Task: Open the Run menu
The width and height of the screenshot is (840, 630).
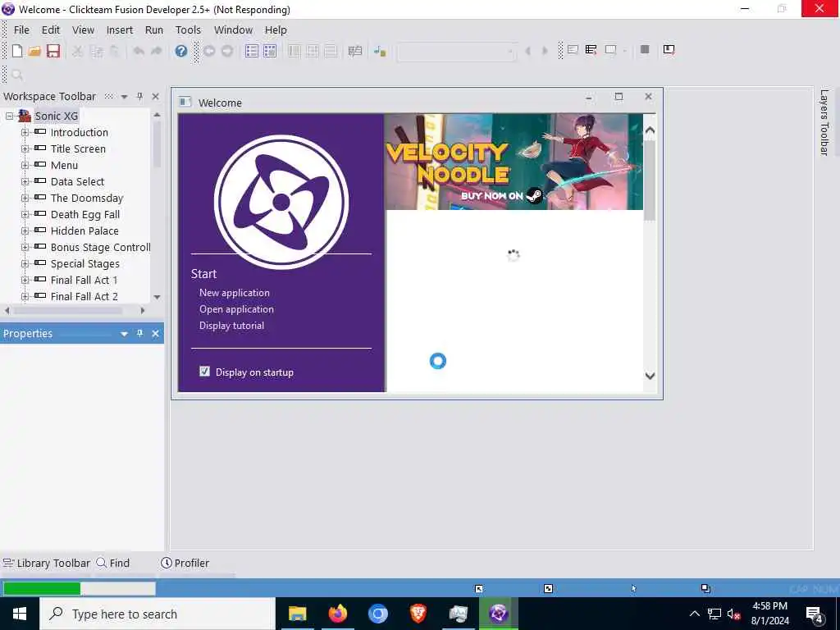Action: coord(154,30)
